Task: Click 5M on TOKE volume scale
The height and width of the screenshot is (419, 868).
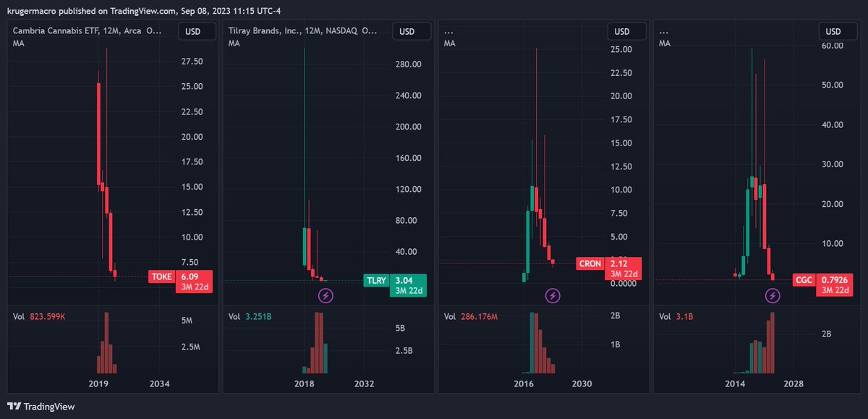Action: coord(187,321)
